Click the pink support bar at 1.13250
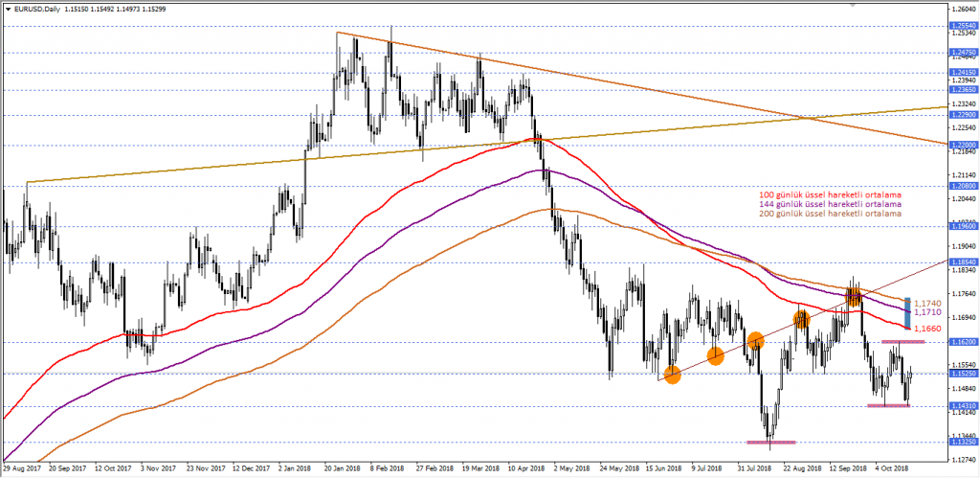Screen dimensions: 980x478 coord(771,443)
